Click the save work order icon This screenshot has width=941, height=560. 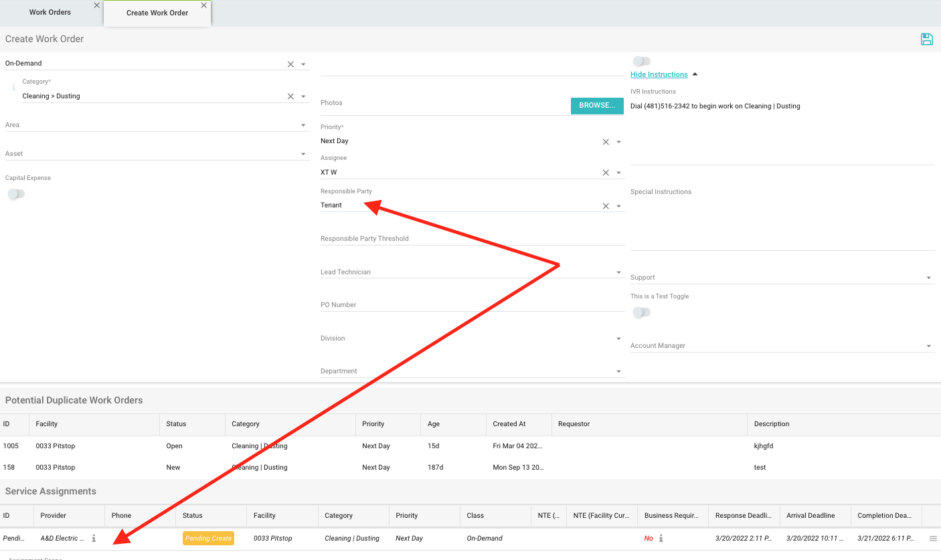[927, 39]
